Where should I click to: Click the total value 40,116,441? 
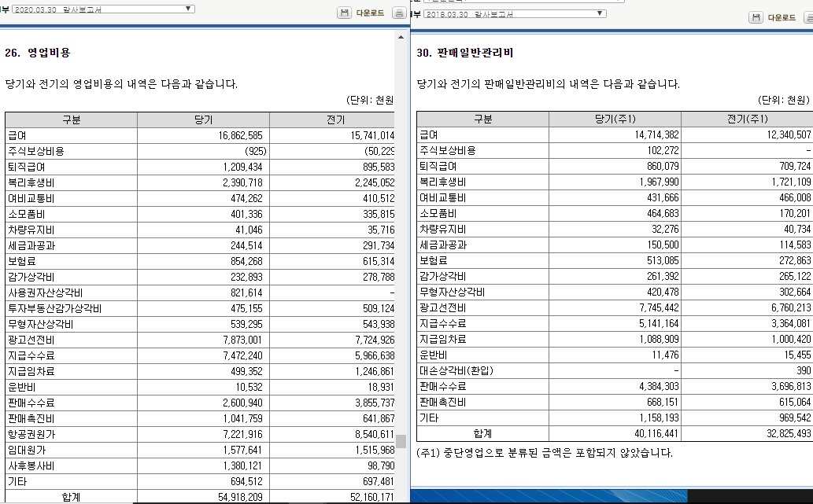point(656,433)
